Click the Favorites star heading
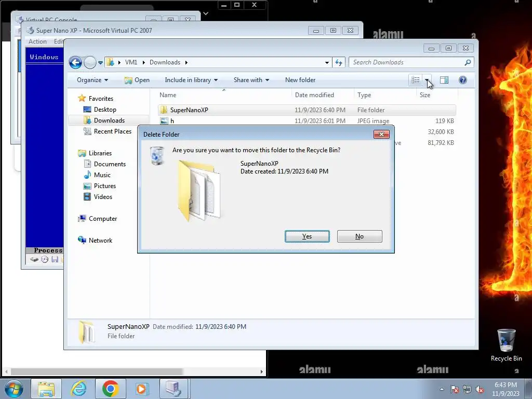The image size is (532, 399). tap(96, 98)
